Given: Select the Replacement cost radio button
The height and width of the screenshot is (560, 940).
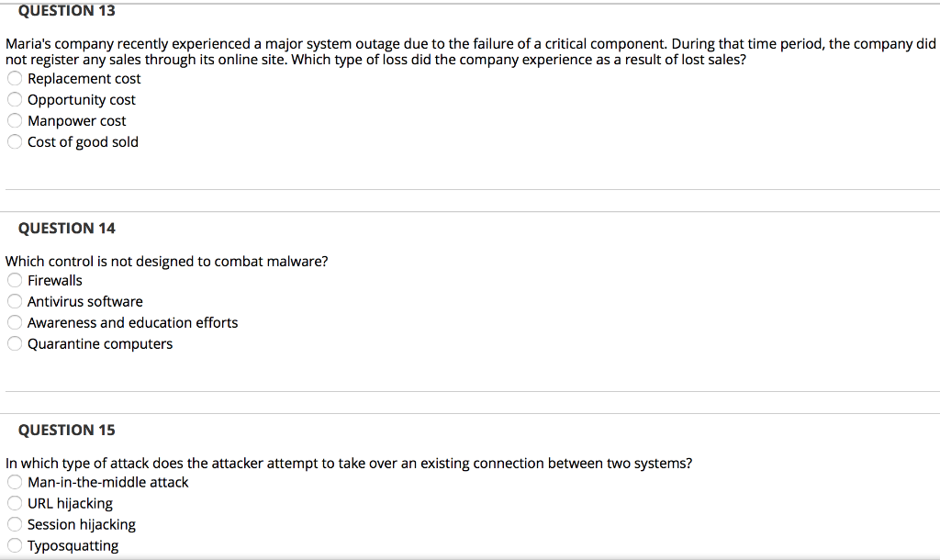Looking at the screenshot, I should (x=15, y=78).
